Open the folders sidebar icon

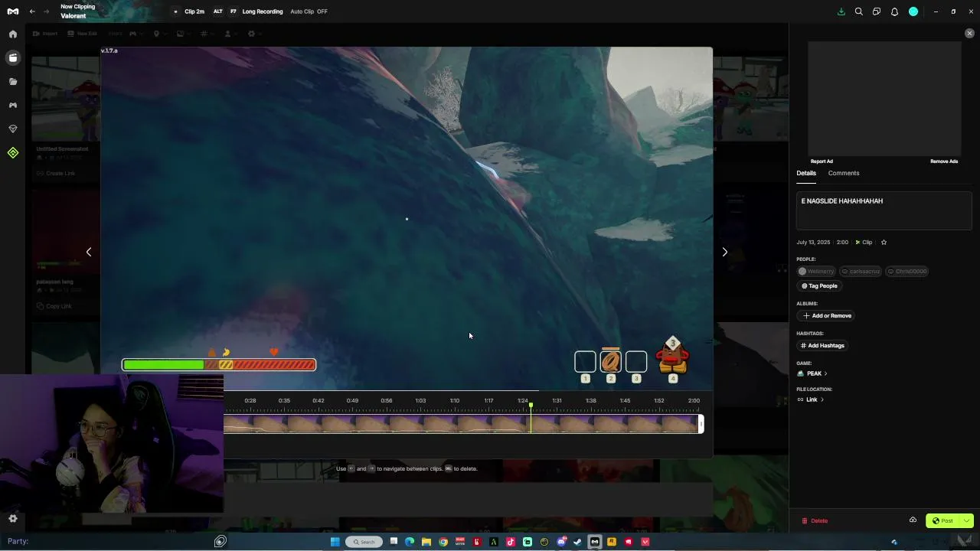13,81
